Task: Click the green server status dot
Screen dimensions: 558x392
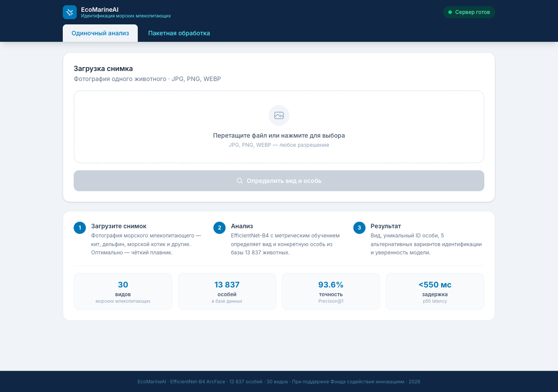Action: click(x=450, y=12)
